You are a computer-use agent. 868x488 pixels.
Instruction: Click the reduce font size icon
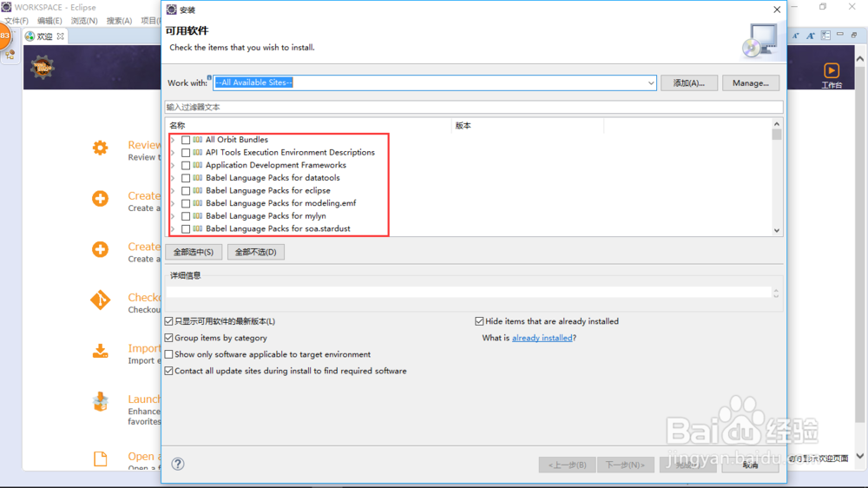pos(795,36)
